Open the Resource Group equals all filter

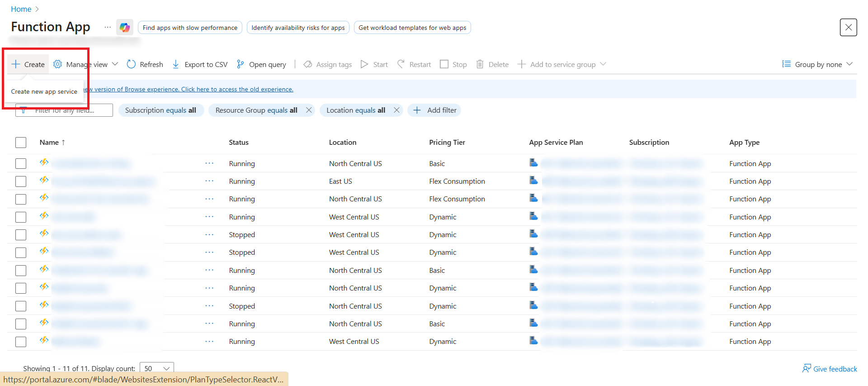[256, 110]
